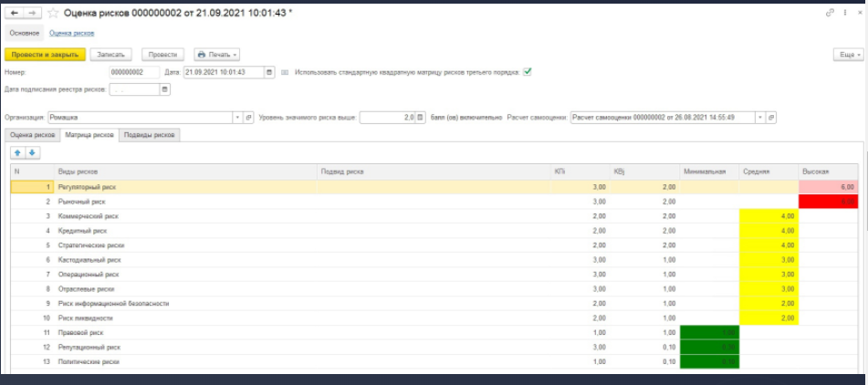Select the Операционный риск row
The image size is (868, 385).
pyautogui.click(x=434, y=275)
